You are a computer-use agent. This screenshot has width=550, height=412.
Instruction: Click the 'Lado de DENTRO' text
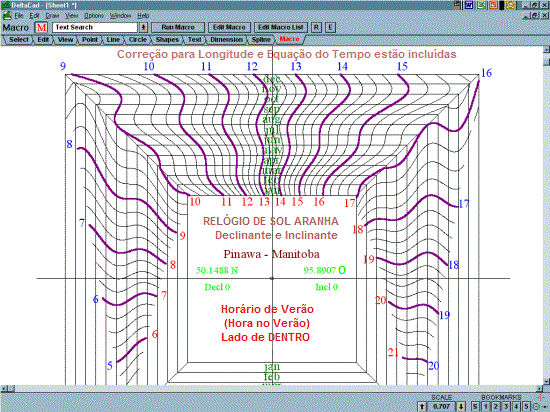pos(266,337)
